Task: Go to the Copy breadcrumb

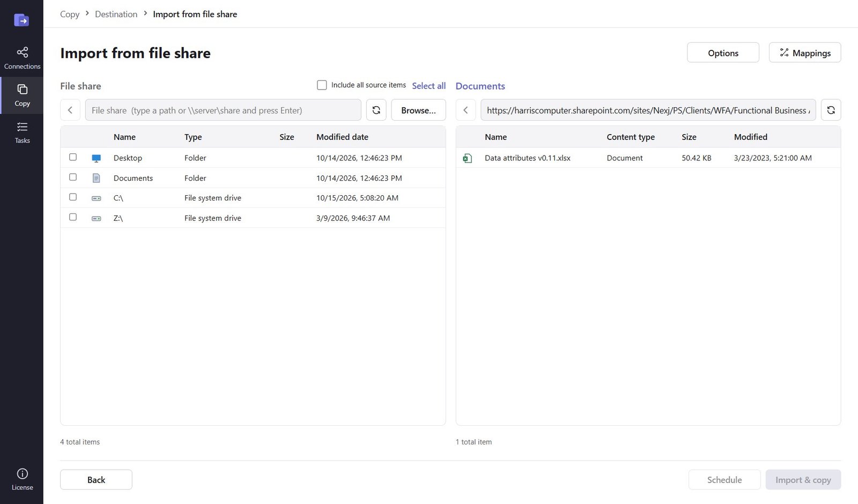Action: pos(70,14)
